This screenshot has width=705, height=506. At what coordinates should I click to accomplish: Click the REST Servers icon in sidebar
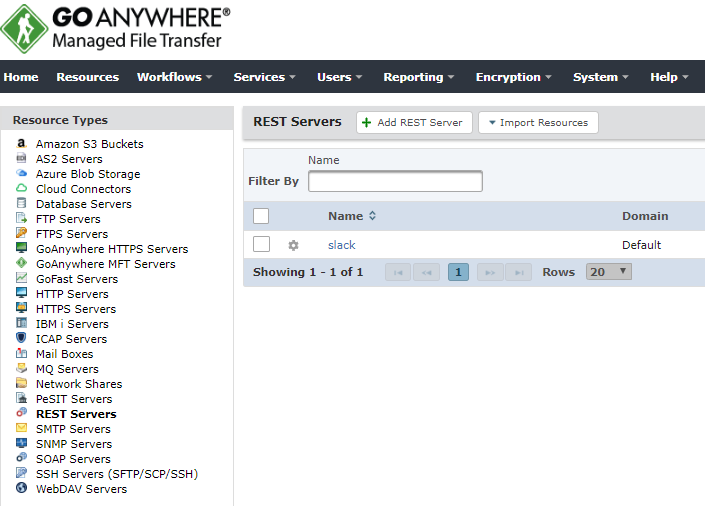click(21, 413)
